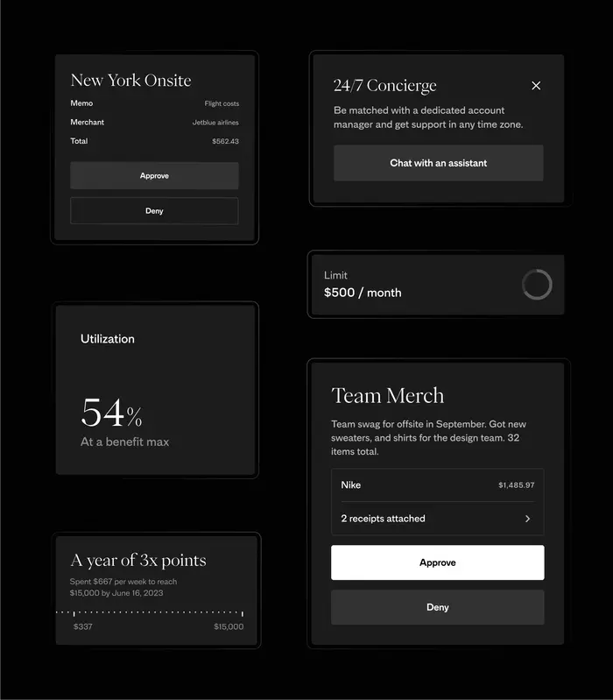Image resolution: width=613 pixels, height=700 pixels.
Task: Click At a benefit max caption
Action: [125, 442]
